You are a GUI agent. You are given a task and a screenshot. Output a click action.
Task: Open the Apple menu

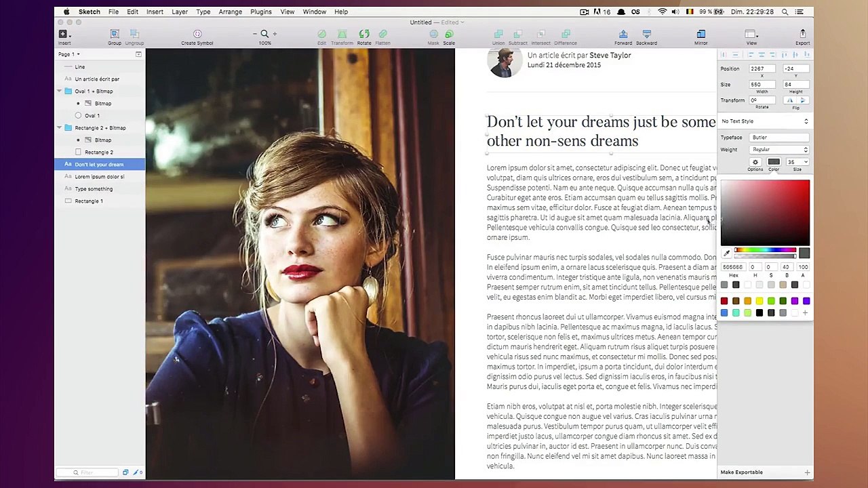[66, 12]
